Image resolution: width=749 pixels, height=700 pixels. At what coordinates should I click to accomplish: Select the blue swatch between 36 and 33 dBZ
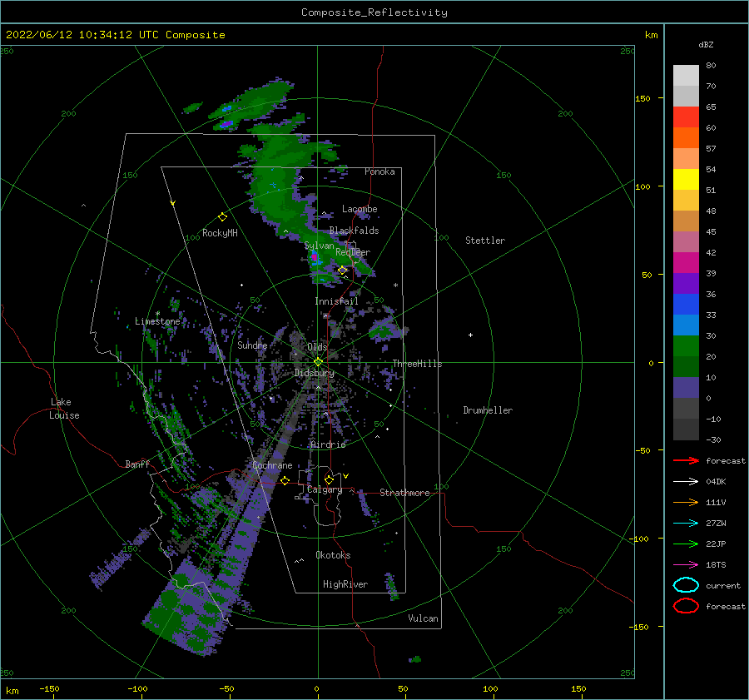pos(686,305)
